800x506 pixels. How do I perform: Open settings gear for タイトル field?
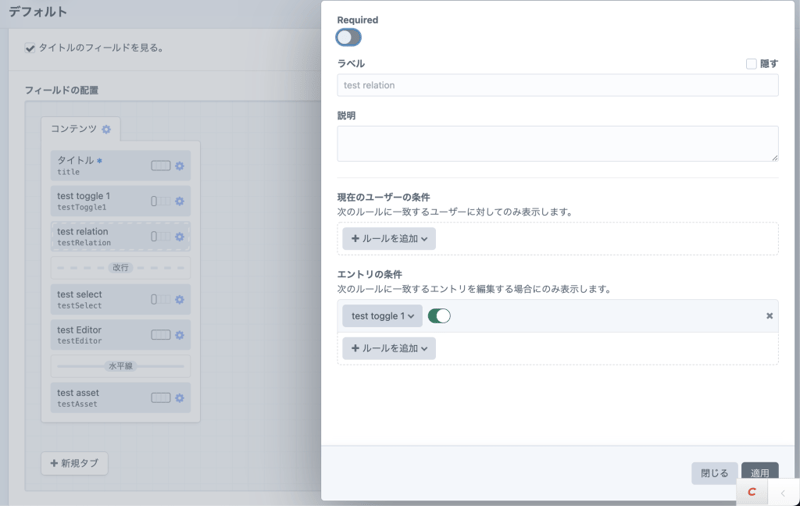coord(180,166)
